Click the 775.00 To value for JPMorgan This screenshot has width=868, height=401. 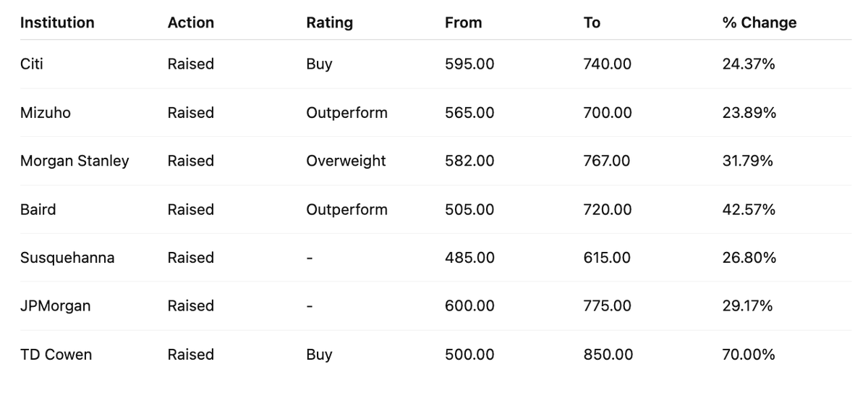tap(608, 306)
